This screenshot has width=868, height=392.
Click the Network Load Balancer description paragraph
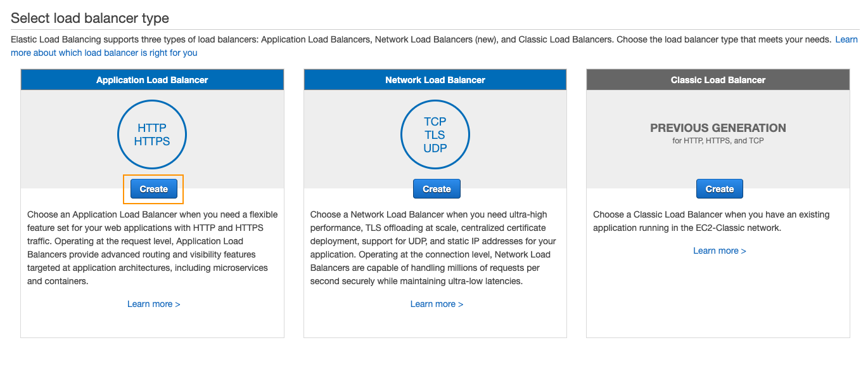pyautogui.click(x=434, y=247)
